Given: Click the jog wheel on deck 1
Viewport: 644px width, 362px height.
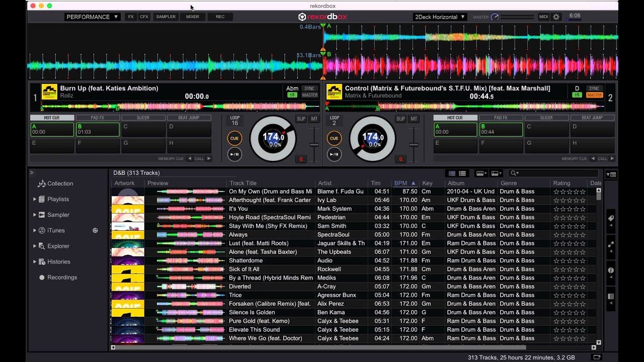Looking at the screenshot, I should pyautogui.click(x=273, y=138).
